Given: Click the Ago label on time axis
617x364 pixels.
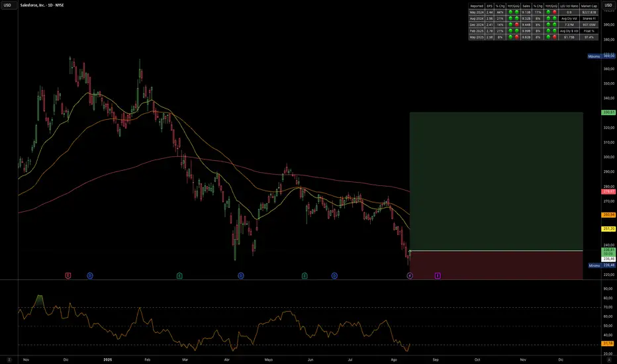Looking at the screenshot, I should 394,359.
